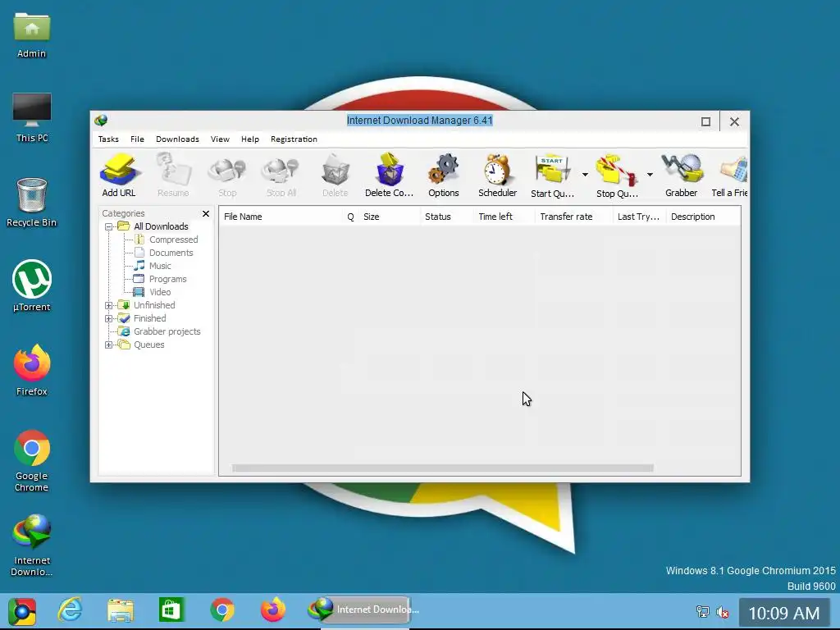The height and width of the screenshot is (630, 840).
Task: Sort by the Size column header
Action: (389, 217)
